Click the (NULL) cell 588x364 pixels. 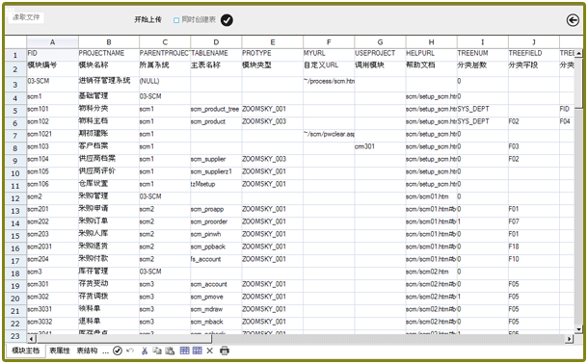point(165,85)
